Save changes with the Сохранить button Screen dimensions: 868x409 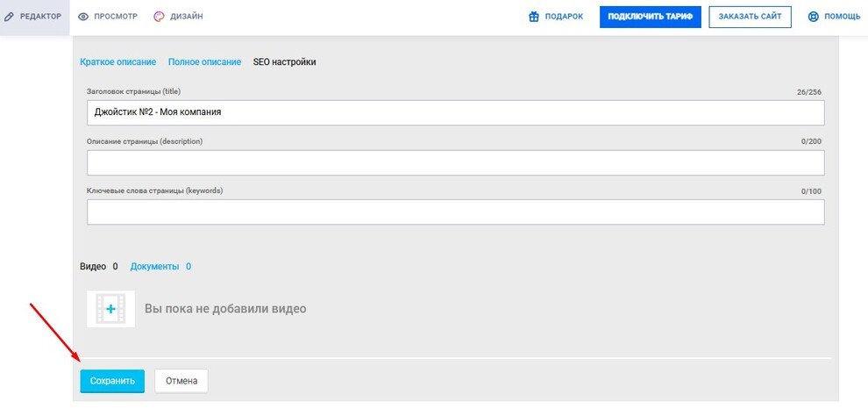(x=112, y=381)
